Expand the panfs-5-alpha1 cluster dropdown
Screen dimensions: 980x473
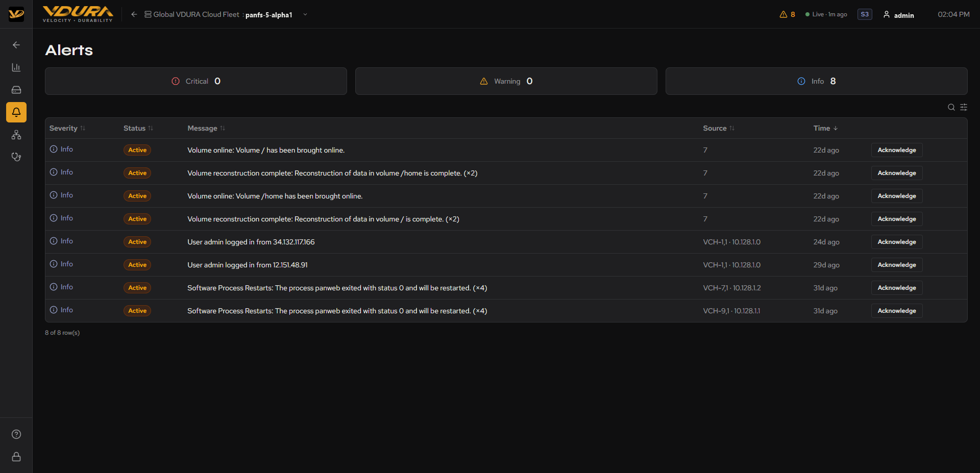point(305,14)
